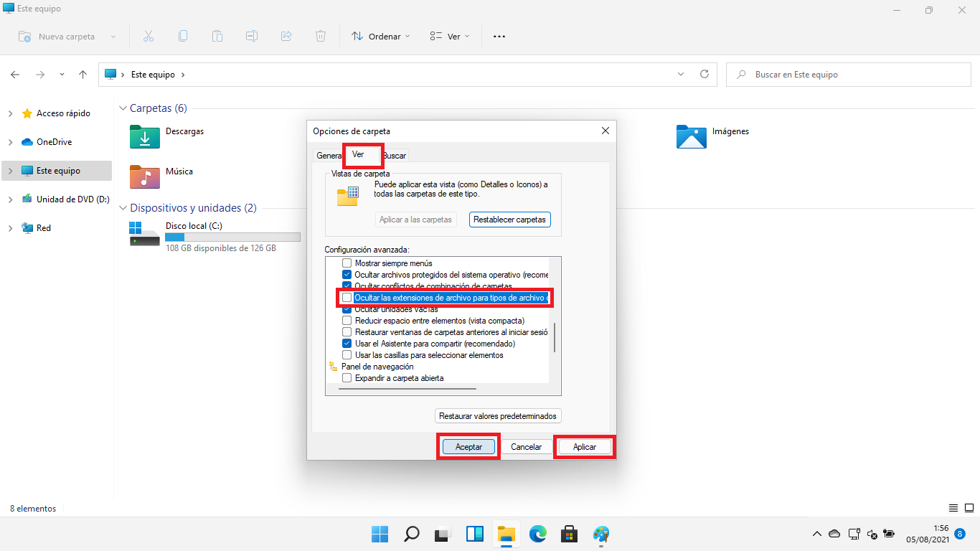Launch Microsoft Edge from the taskbar
980x551 pixels.
point(537,534)
